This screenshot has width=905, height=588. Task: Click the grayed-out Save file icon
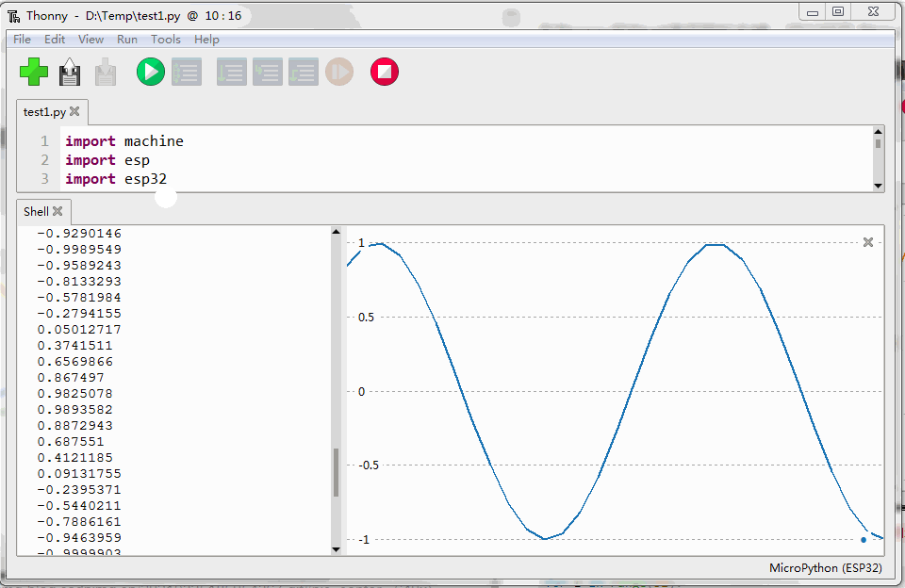(106, 73)
